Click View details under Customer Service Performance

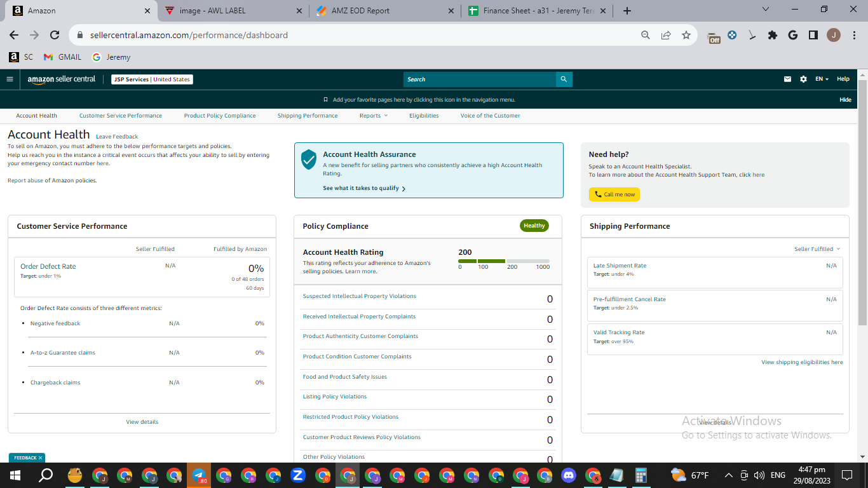142,422
